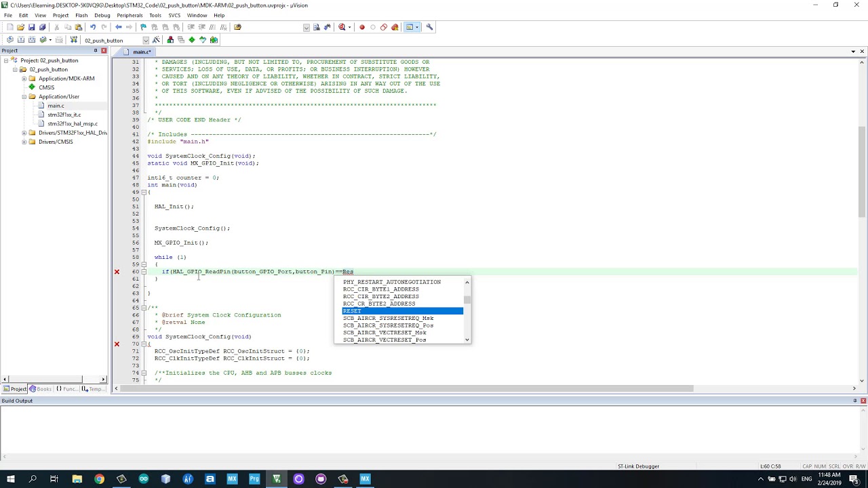Open stm32f1xx_it.c in project tree
Screen dimensions: 868x488
point(64,115)
